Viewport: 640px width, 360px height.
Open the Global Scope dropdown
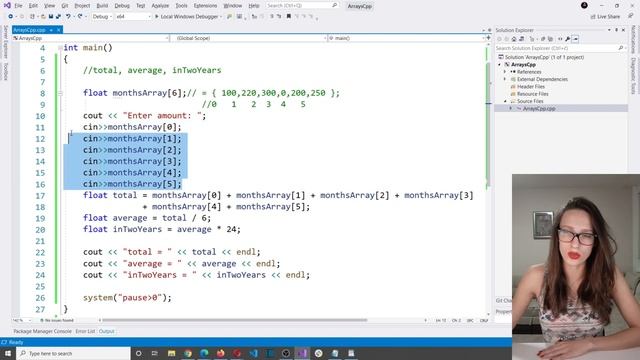(x=249, y=38)
